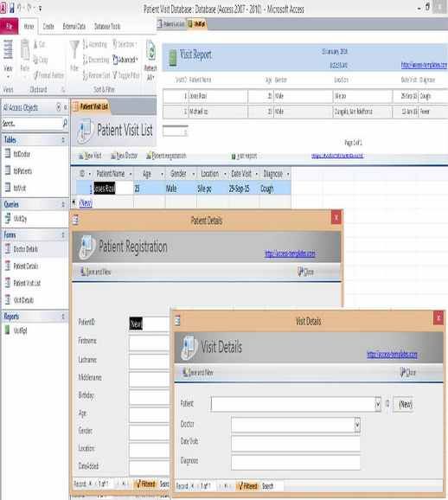The width and height of the screenshot is (448, 500).
Task: Sort Descending from the ribbon
Action: click(96, 60)
